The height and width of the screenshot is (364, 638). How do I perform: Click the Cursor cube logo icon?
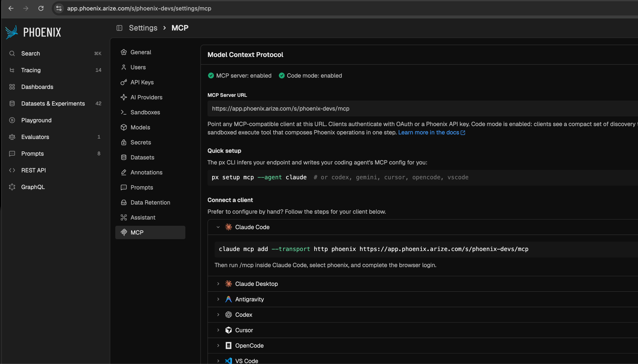[x=228, y=330]
